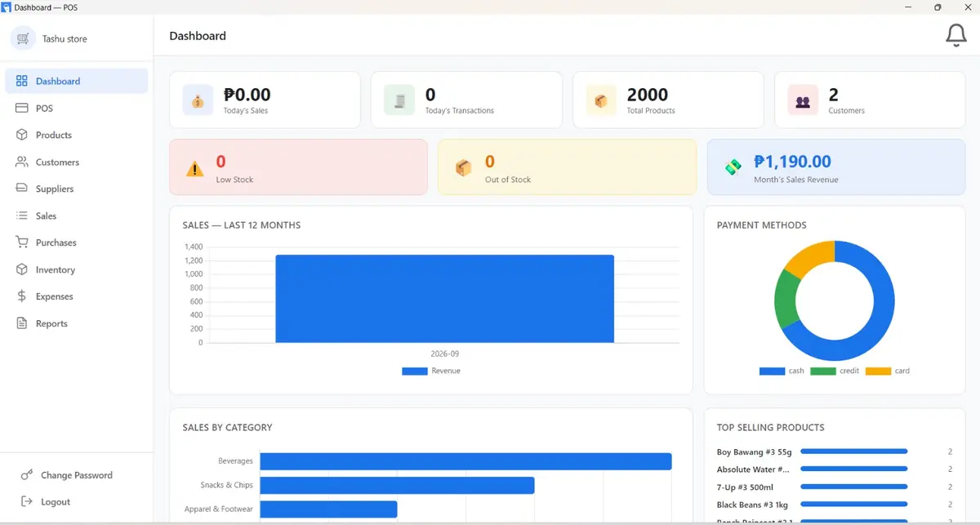Click the TOP SELLING PRODUCTS heading
Screen dimensions: 980x525
pyautogui.click(x=770, y=428)
